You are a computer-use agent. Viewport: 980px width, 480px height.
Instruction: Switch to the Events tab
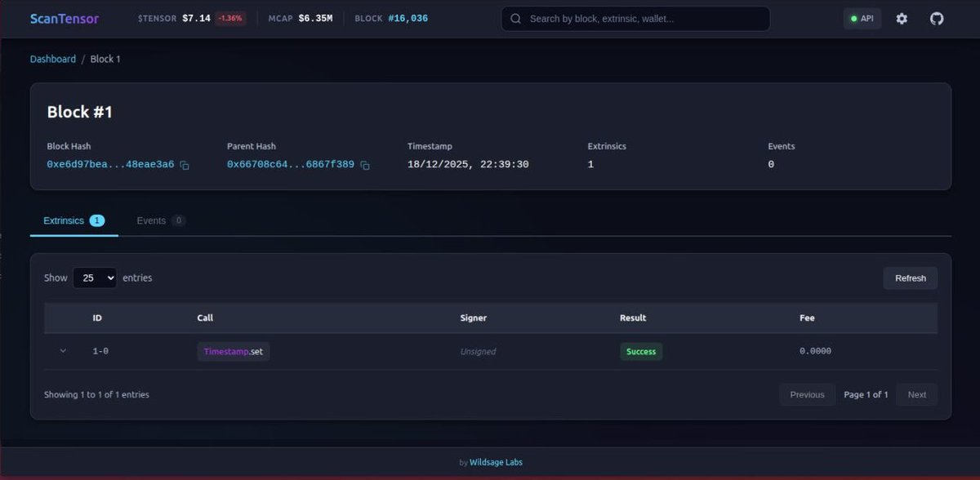click(152, 220)
